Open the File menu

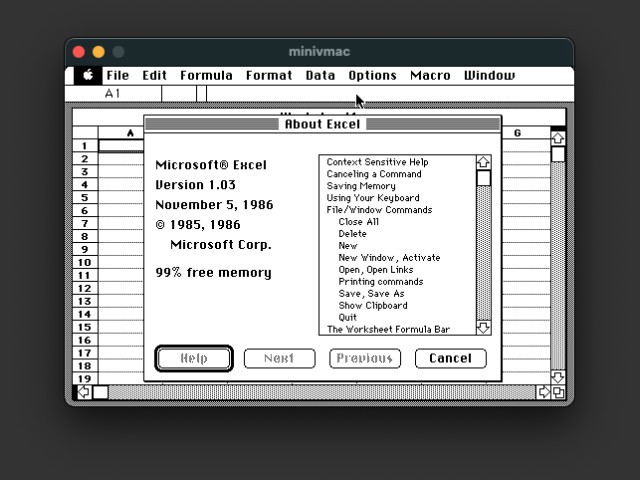point(118,76)
